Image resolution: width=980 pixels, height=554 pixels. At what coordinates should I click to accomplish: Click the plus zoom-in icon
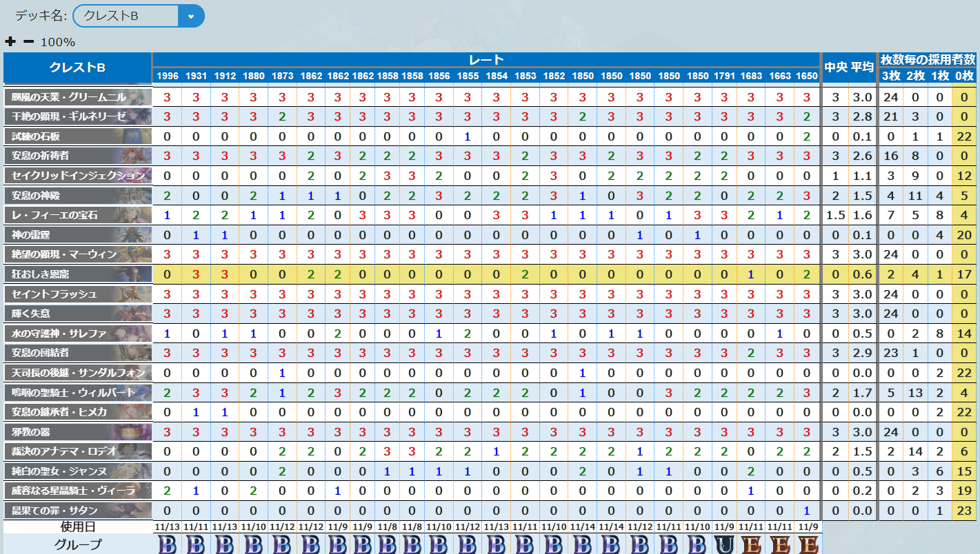(10, 41)
